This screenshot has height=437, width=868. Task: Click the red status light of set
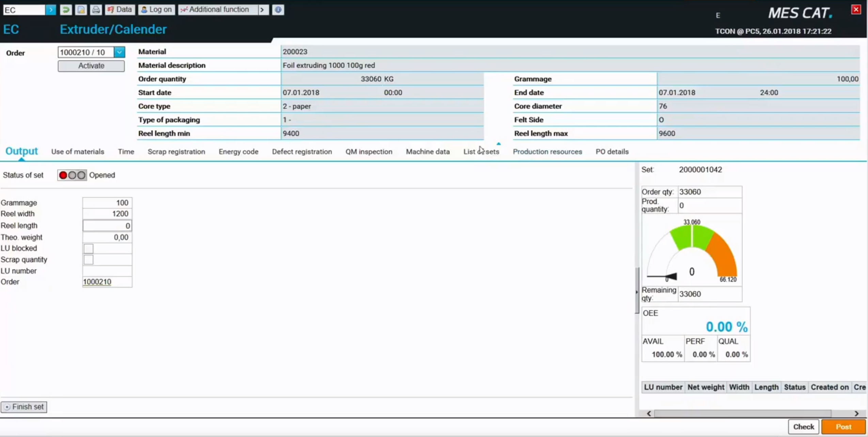[x=63, y=175]
